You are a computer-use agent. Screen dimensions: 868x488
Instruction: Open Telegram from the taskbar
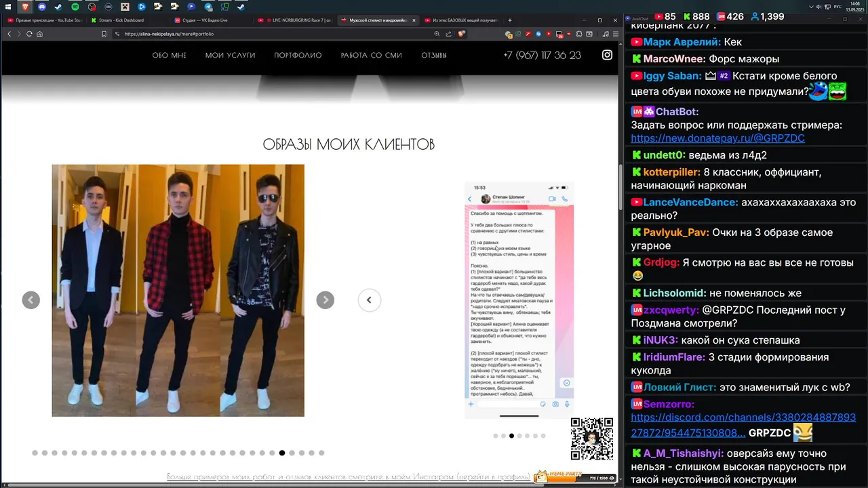point(208,7)
